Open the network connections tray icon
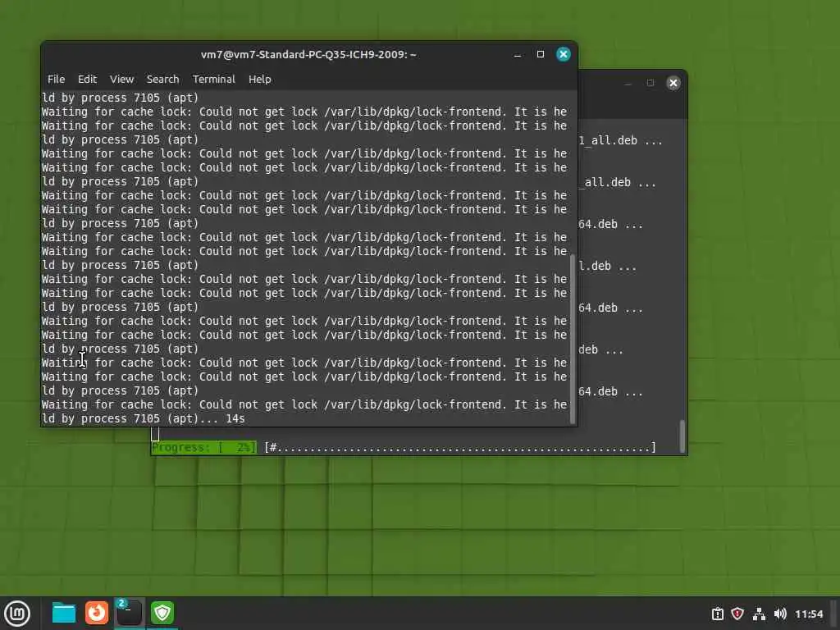The image size is (840, 630). (x=759, y=614)
